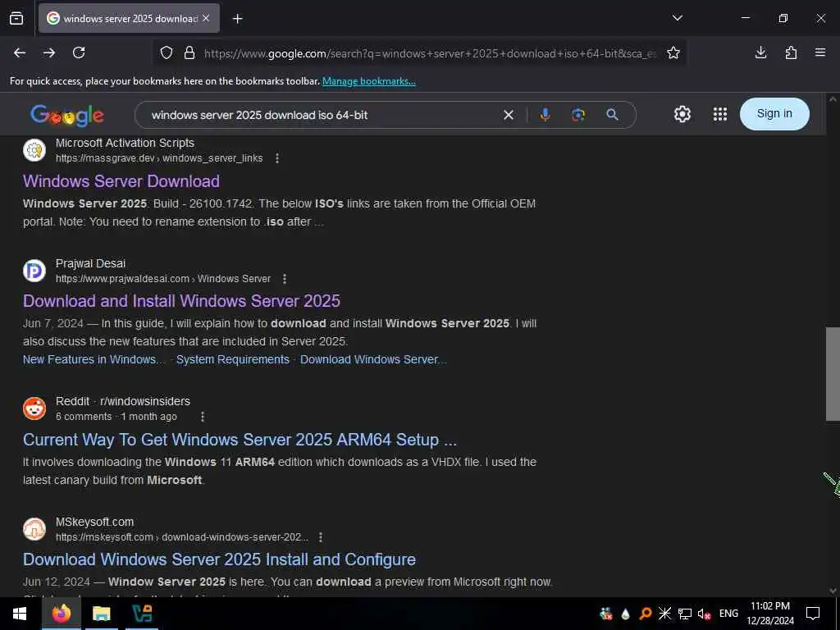Click the page vertical scrollbar thumb

point(833,374)
